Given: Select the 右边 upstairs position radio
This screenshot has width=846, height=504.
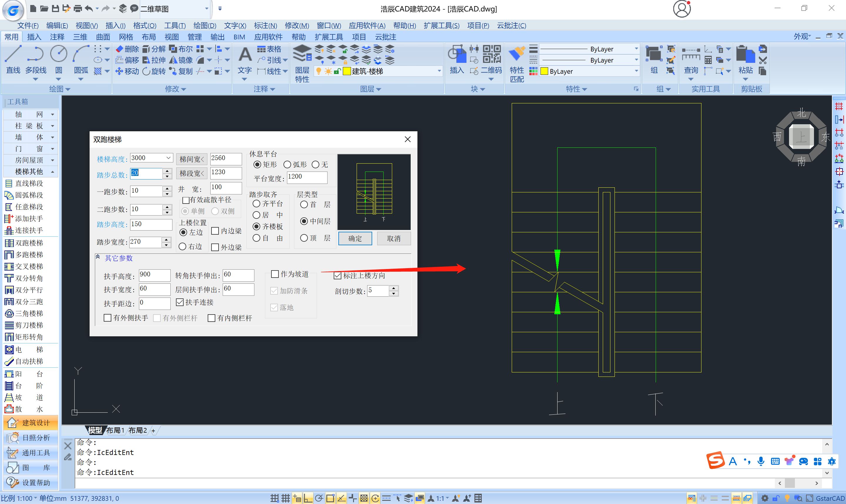Looking at the screenshot, I should [183, 246].
